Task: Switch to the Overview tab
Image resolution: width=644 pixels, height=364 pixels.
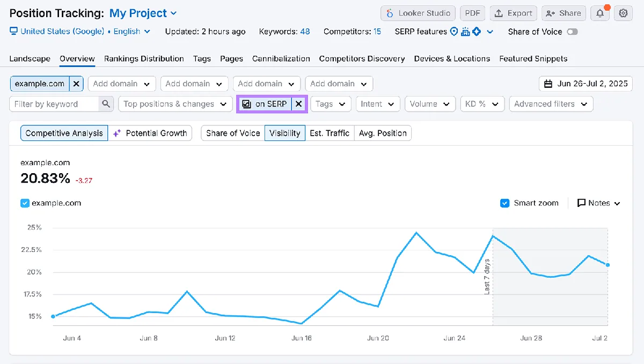Action: (77, 58)
